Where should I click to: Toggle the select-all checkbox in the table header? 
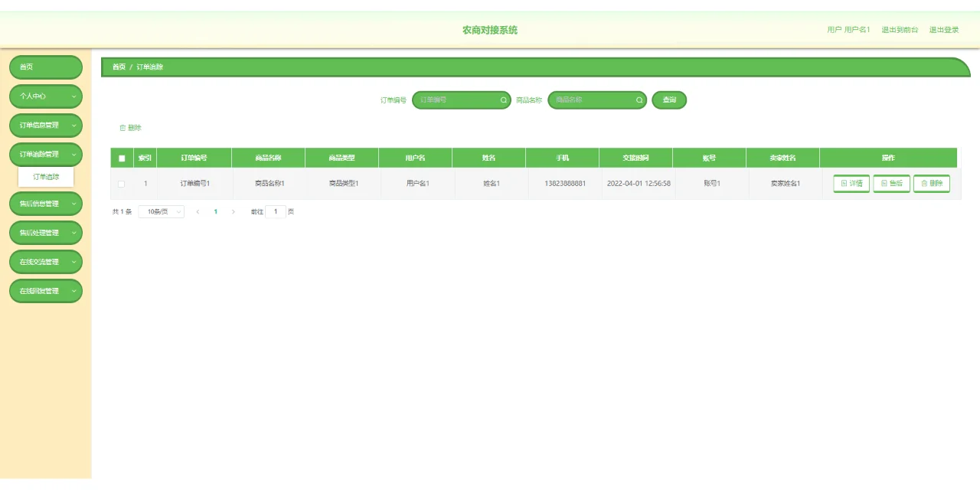(120, 157)
